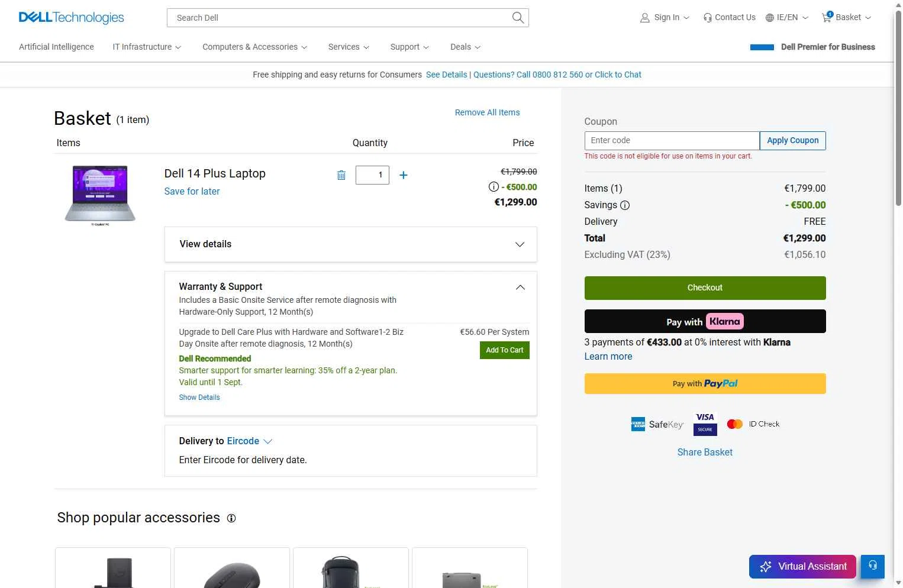Click the Dell 14 Plus laptop thumbnail
The image size is (903, 588).
(x=100, y=195)
